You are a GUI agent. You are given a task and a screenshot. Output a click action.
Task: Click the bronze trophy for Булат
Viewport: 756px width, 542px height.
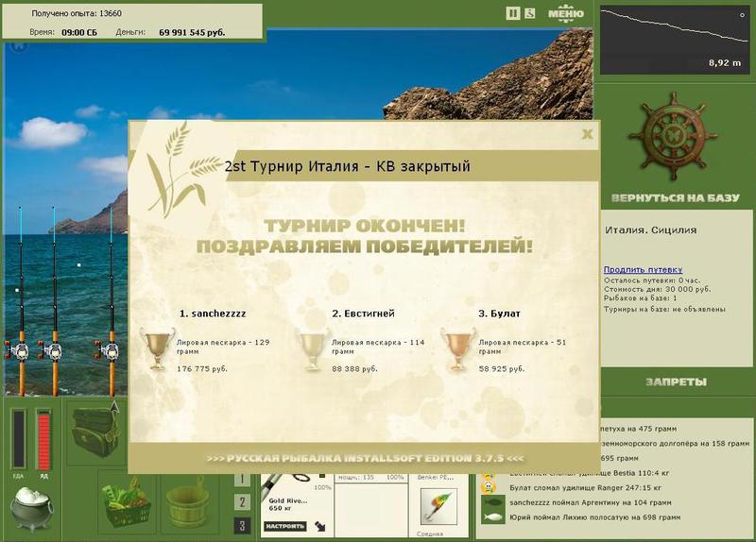point(457,348)
